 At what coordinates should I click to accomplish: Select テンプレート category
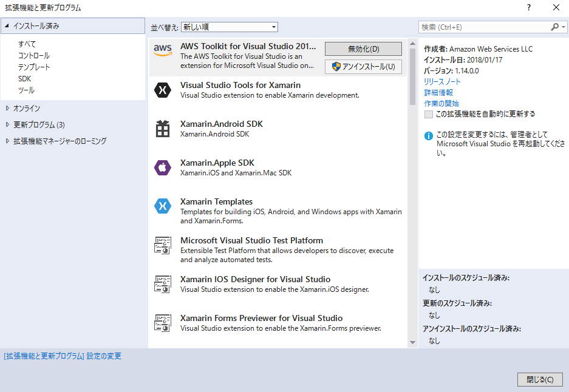[34, 67]
